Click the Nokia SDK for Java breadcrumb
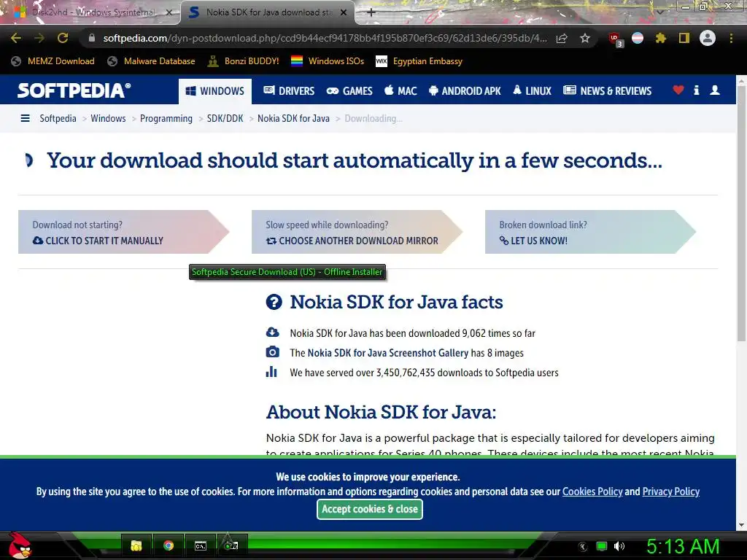This screenshot has width=747, height=560. tap(293, 118)
